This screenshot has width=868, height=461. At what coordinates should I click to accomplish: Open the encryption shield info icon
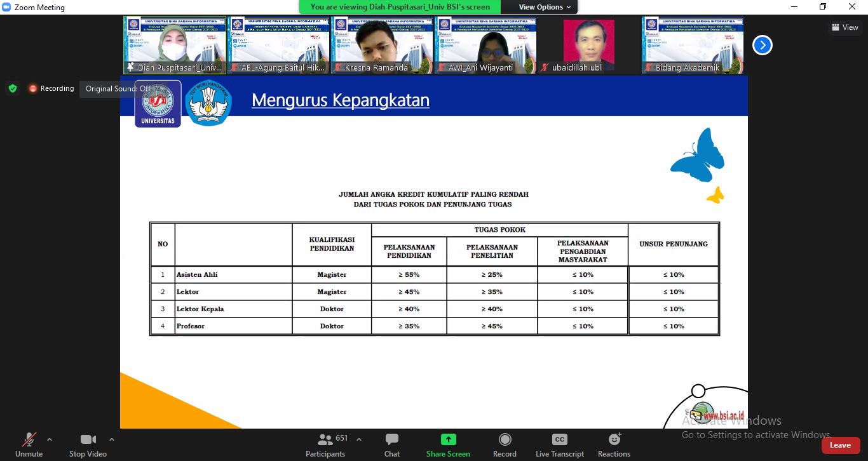[13, 88]
